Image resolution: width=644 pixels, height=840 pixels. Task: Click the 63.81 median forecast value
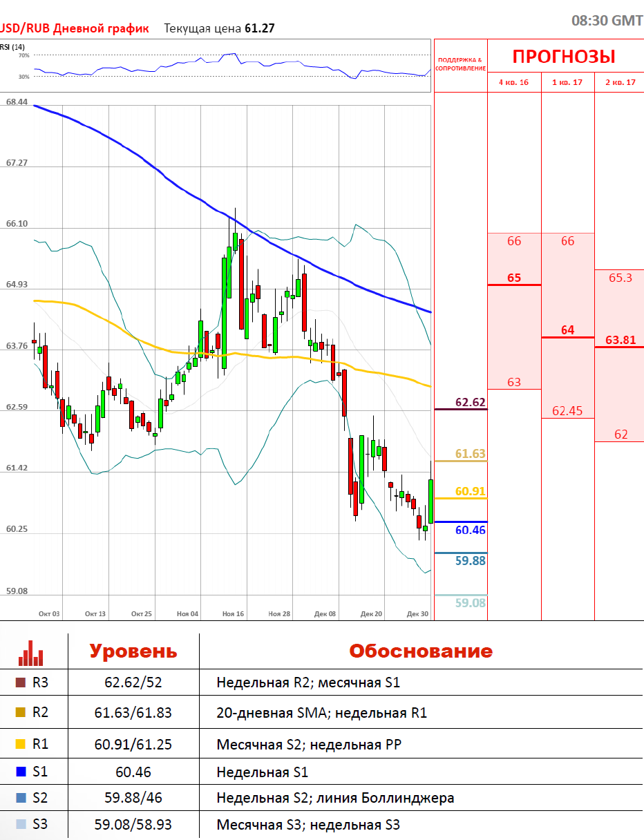[620, 340]
